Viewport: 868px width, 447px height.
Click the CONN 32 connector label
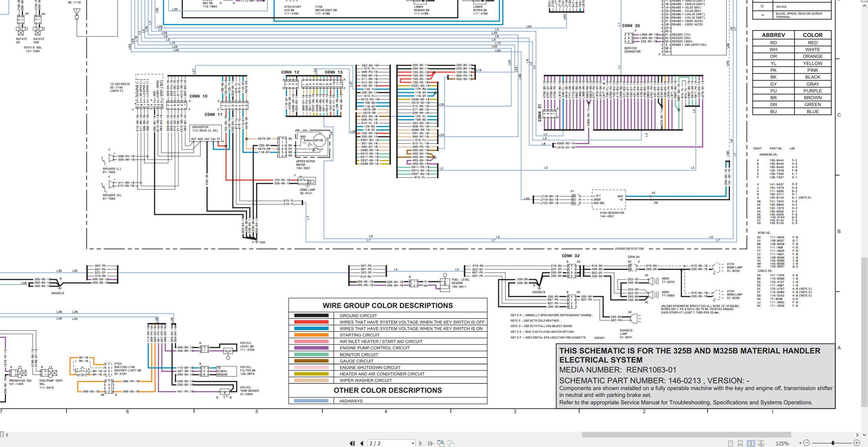point(571,256)
